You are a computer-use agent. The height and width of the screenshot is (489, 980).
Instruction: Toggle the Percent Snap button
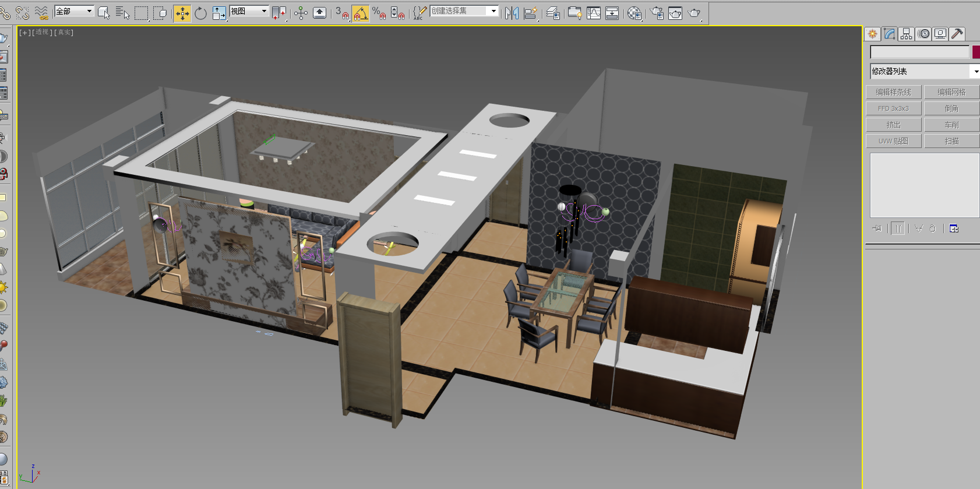click(x=379, y=13)
